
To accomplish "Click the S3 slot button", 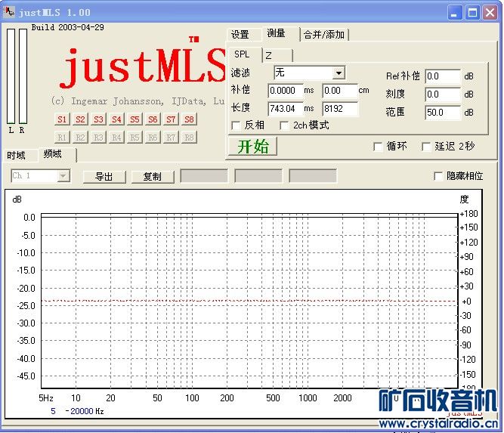I will 98,119.
